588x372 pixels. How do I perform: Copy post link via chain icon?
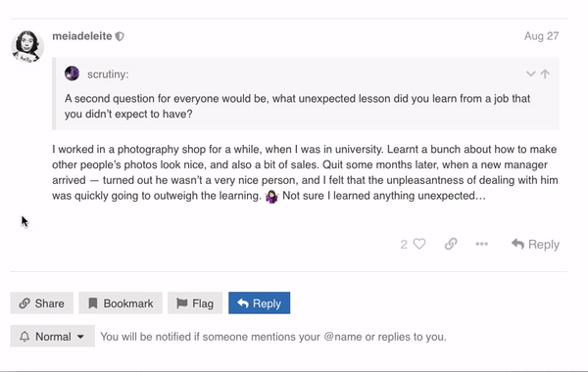tap(451, 244)
